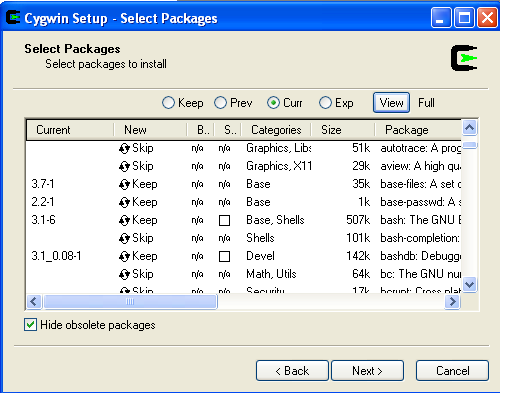The height and width of the screenshot is (397, 505).
Task: Click the bashdb Keep cycle icon
Action: click(124, 256)
